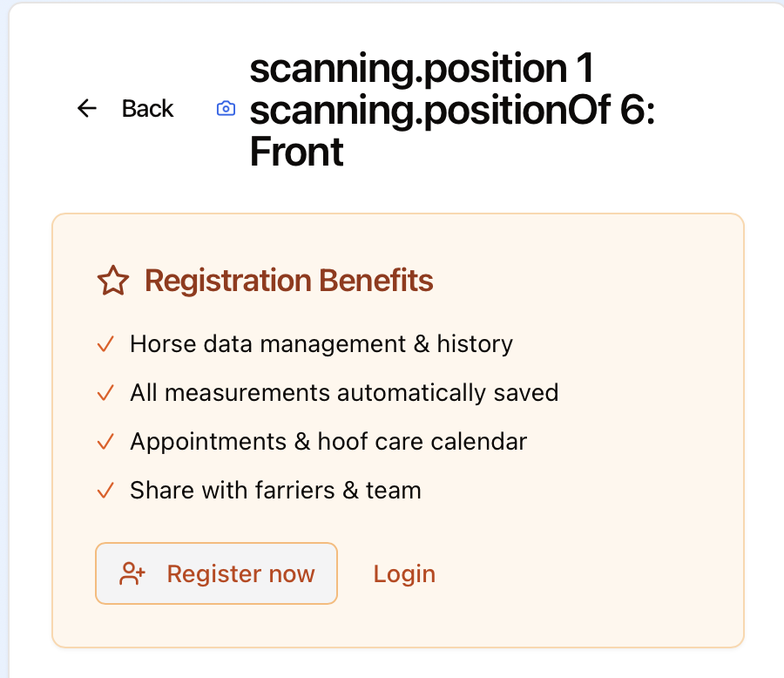Click checkmark beside Share with farriers
The image size is (784, 678).
tap(105, 491)
